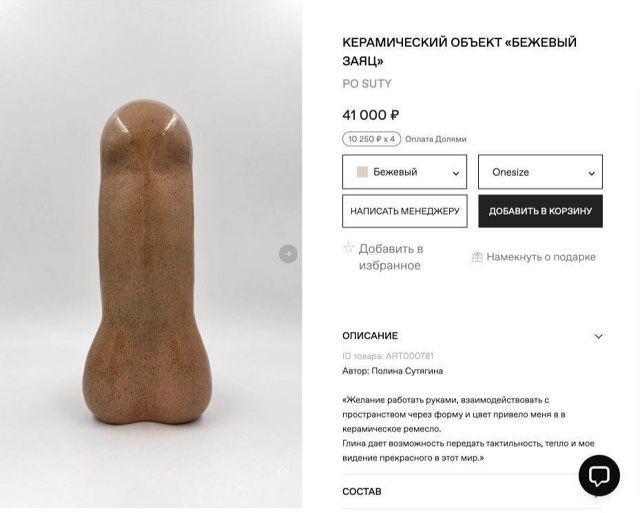Viewport: 640px width, 513px height.
Task: Click the Намекнуть о подарке link
Action: coord(541,257)
